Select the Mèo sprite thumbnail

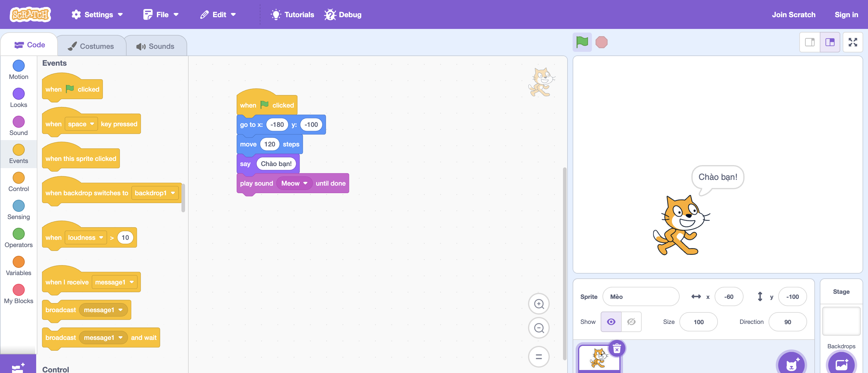click(x=599, y=358)
